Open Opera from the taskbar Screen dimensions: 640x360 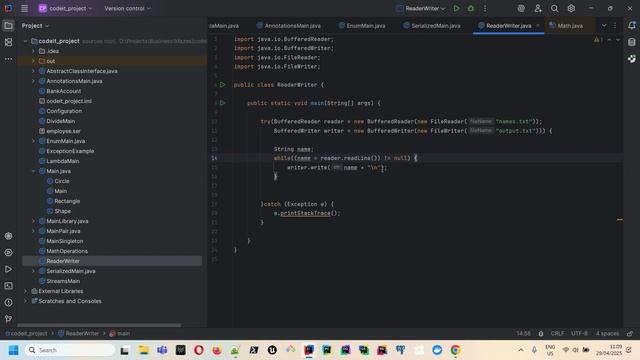pos(199,350)
